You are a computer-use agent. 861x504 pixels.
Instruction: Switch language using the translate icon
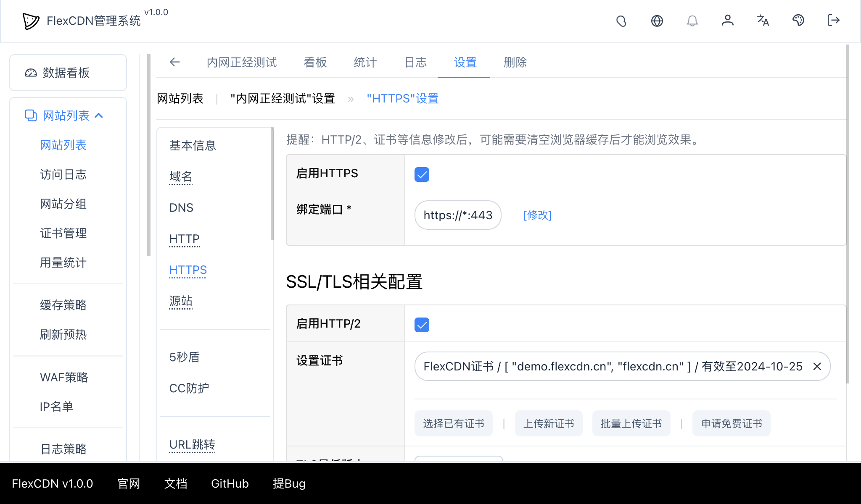point(763,21)
